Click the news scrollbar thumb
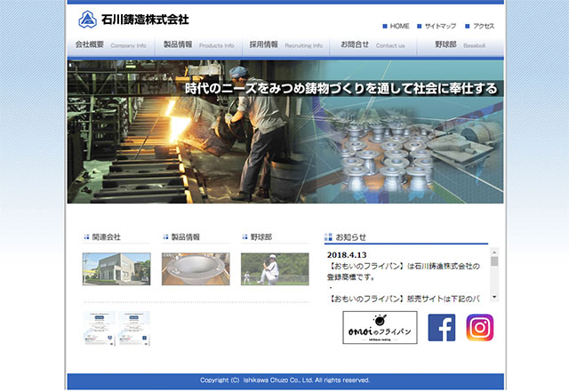 pos(494,261)
